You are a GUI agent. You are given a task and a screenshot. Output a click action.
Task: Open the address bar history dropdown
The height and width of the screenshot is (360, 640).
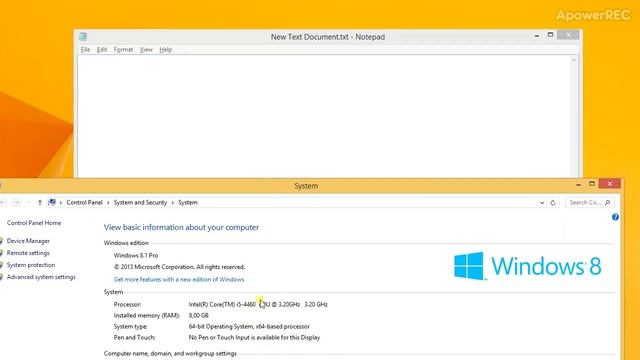542,202
